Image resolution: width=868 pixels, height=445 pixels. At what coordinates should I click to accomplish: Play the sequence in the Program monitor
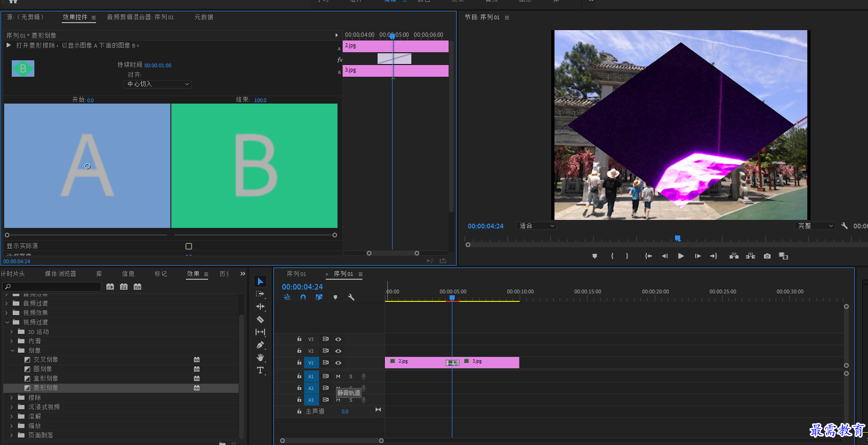point(681,256)
